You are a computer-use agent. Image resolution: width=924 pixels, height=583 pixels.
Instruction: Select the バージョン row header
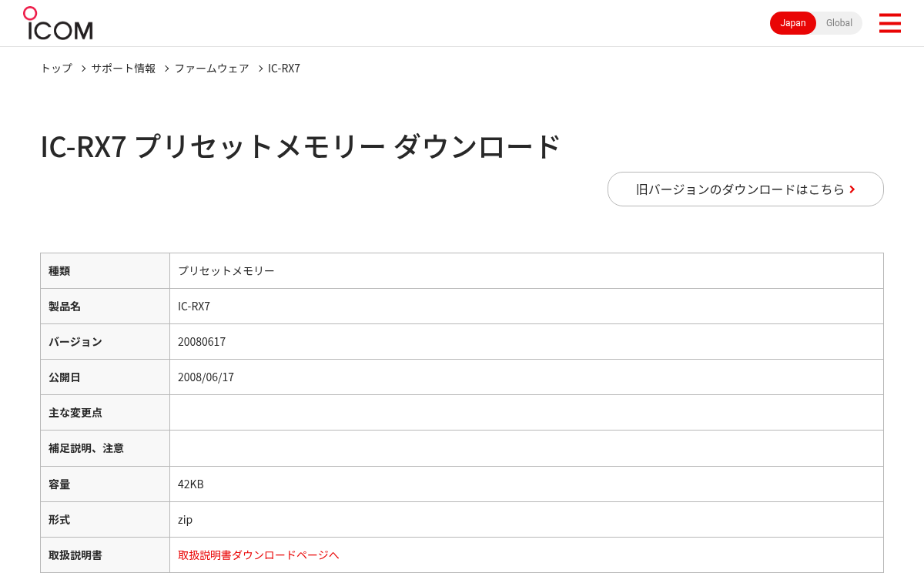point(105,341)
